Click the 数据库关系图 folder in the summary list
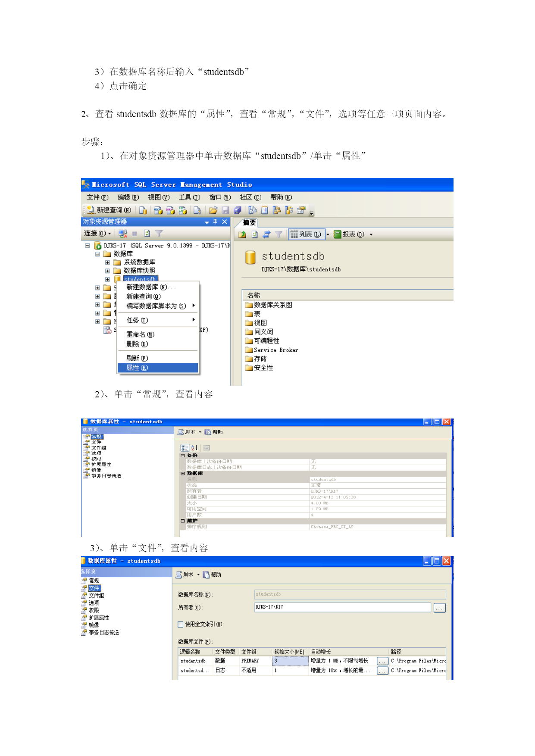The height and width of the screenshot is (756, 535). (269, 305)
